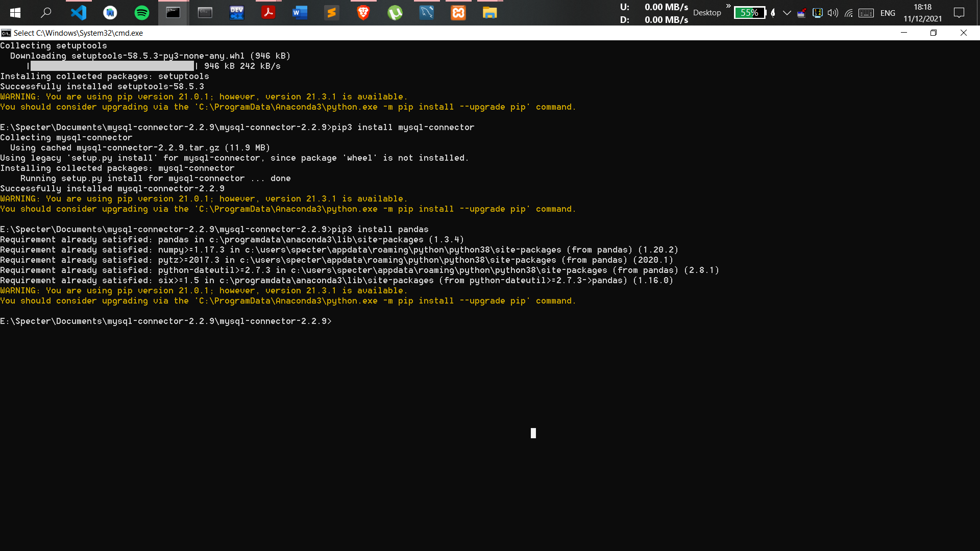Open the Windows Start menu
Screen dimensions: 980x551
(15, 13)
